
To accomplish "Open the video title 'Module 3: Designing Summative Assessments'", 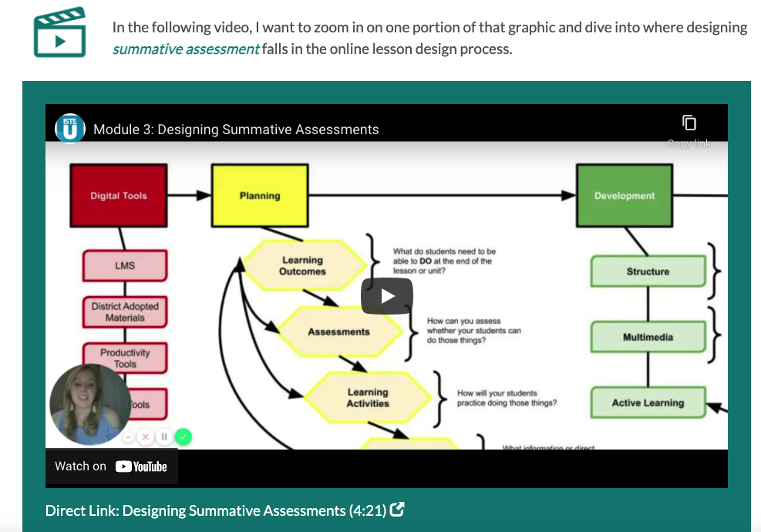I will point(236,130).
